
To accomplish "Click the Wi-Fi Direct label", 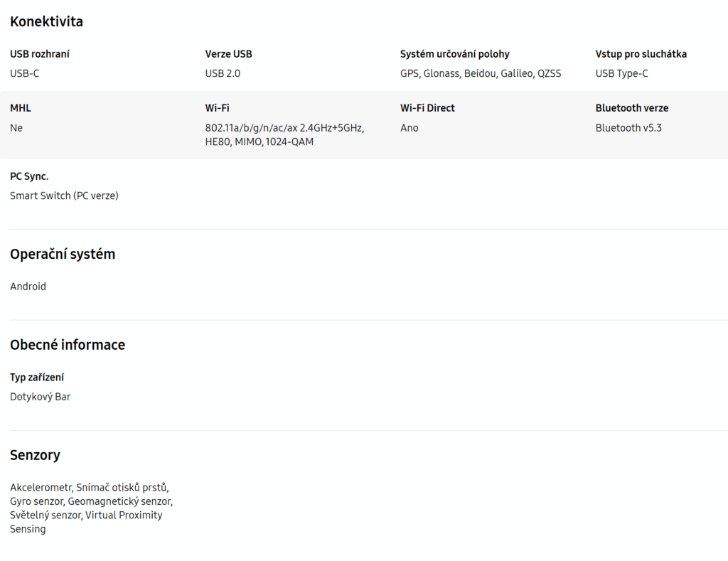I will coord(427,108).
